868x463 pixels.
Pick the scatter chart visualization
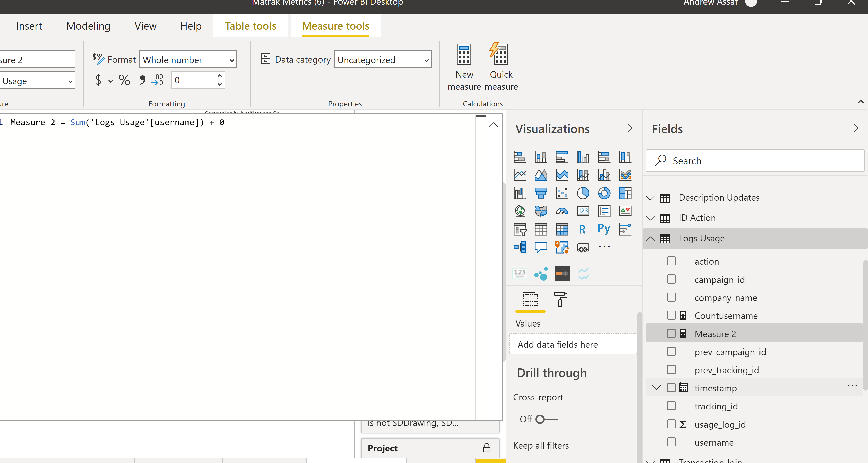pyautogui.click(x=562, y=193)
